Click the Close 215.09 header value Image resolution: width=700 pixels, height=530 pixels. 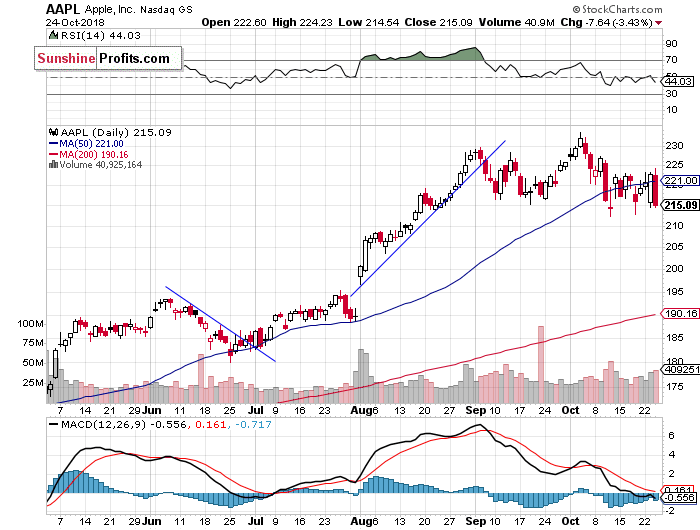point(438,22)
